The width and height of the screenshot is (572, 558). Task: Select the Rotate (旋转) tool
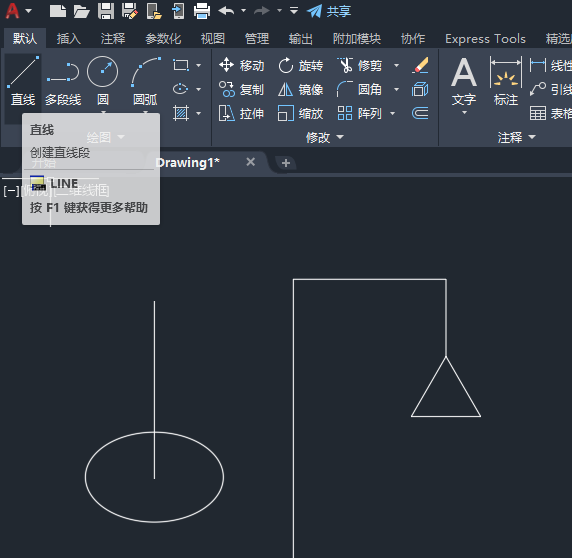pos(301,66)
